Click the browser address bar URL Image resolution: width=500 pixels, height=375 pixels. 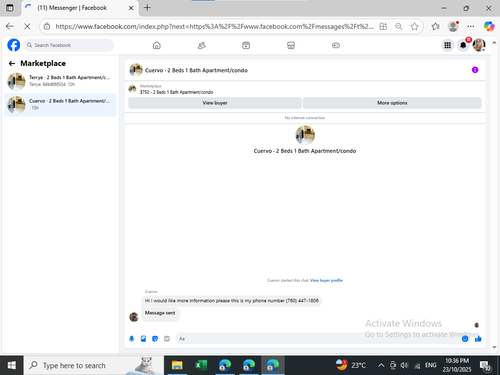coord(214,26)
